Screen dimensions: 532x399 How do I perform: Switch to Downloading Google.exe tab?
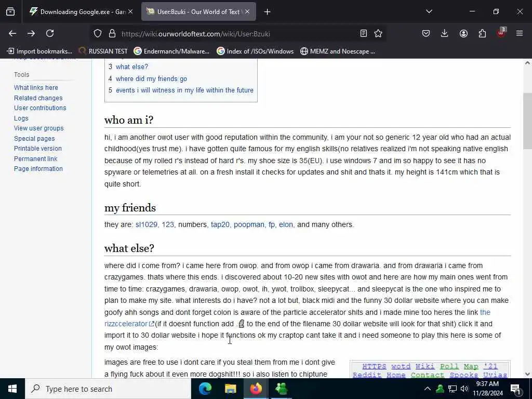tap(82, 12)
